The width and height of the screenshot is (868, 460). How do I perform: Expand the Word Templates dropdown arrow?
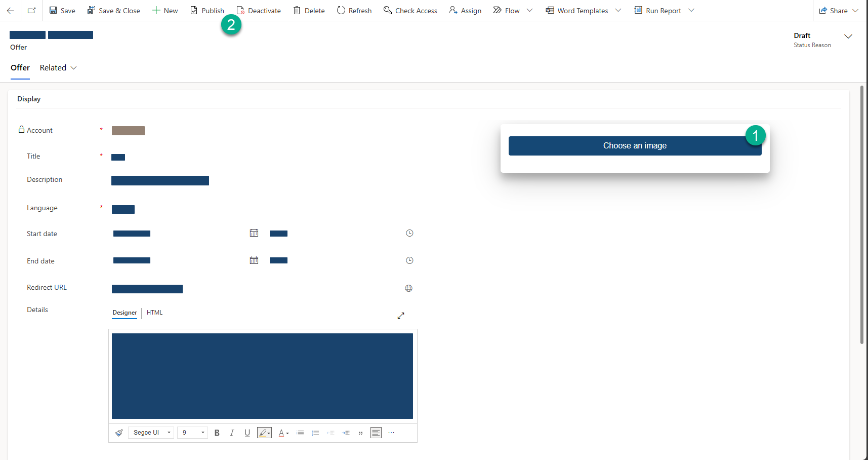pos(618,11)
